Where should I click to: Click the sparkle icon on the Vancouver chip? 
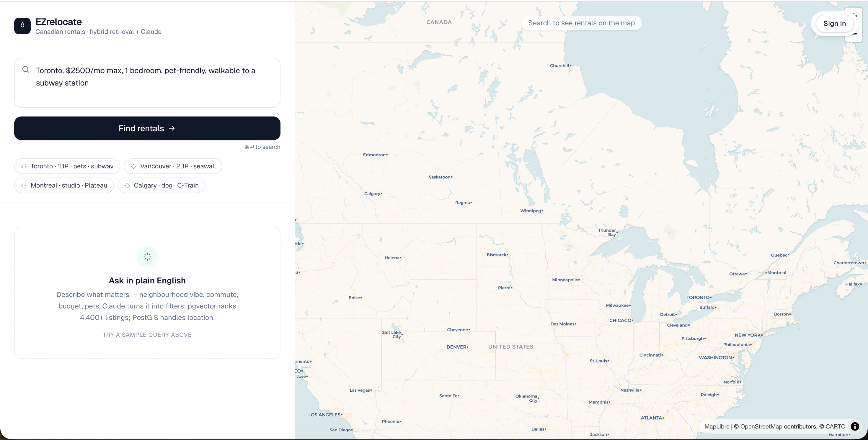coord(133,166)
